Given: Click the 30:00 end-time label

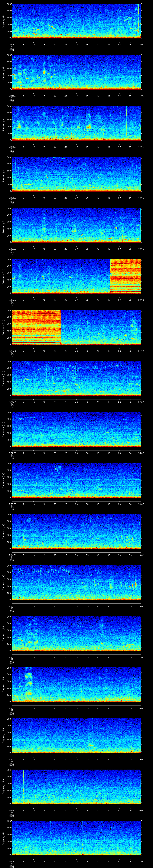Looking at the screenshot, I should pos(141,810).
